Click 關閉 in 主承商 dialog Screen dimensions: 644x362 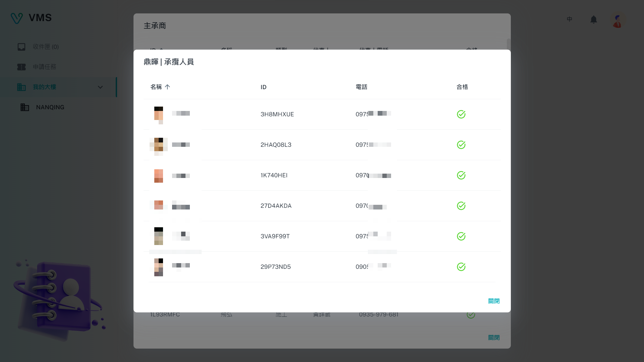[x=494, y=338]
